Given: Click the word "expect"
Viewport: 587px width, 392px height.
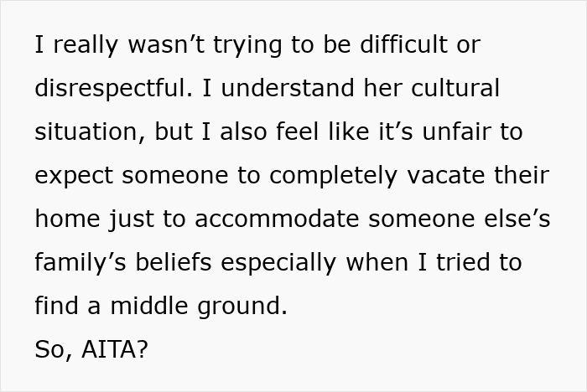Looking at the screenshot, I should coord(75,176).
